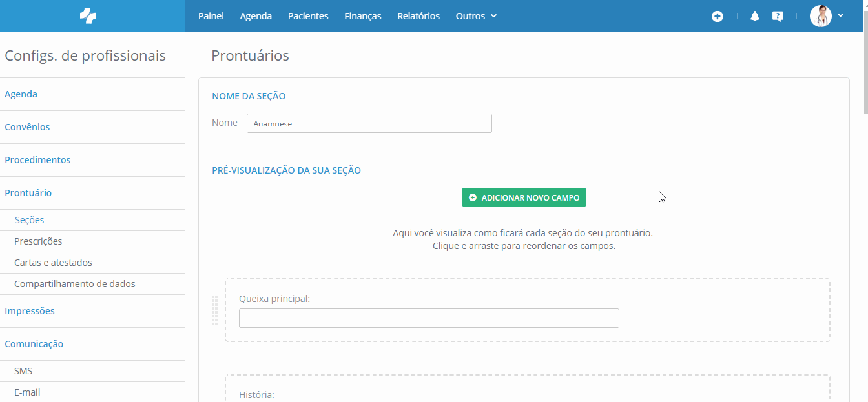Click 'PRÉ-VISUALIZAÇÃO DA SUA SEÇÃO' heading
This screenshot has width=868, height=402.
(x=286, y=170)
